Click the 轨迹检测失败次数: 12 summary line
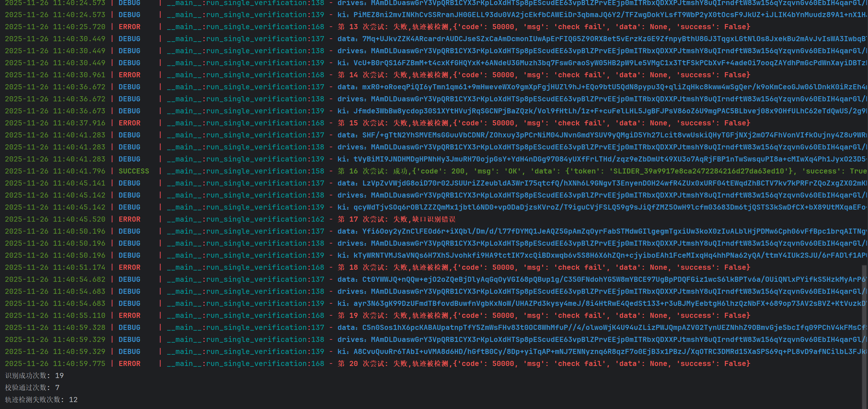Image resolution: width=868 pixels, height=409 pixels. (41, 400)
